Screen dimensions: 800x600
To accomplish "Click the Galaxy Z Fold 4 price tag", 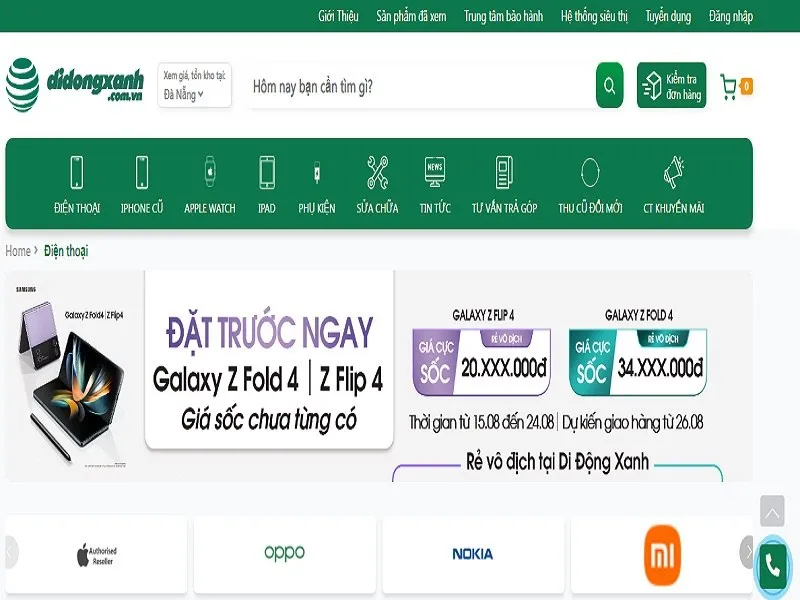I will tap(638, 363).
